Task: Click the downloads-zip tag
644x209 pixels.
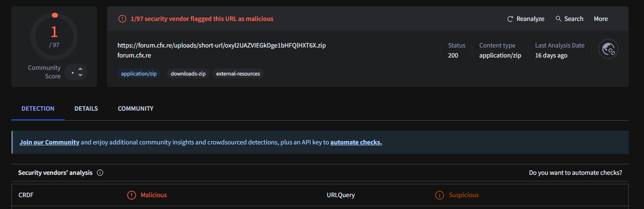Action: [188, 74]
